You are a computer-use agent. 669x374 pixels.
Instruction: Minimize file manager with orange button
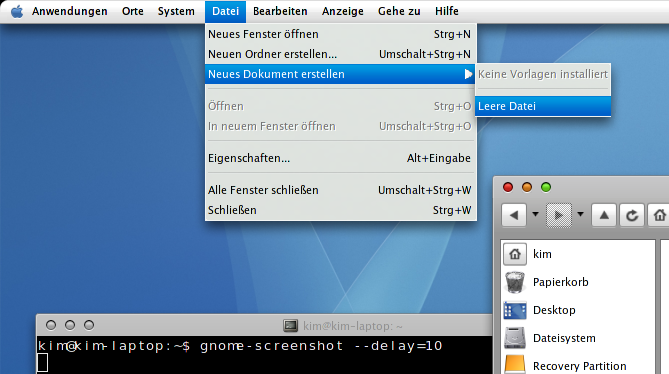[x=527, y=187]
